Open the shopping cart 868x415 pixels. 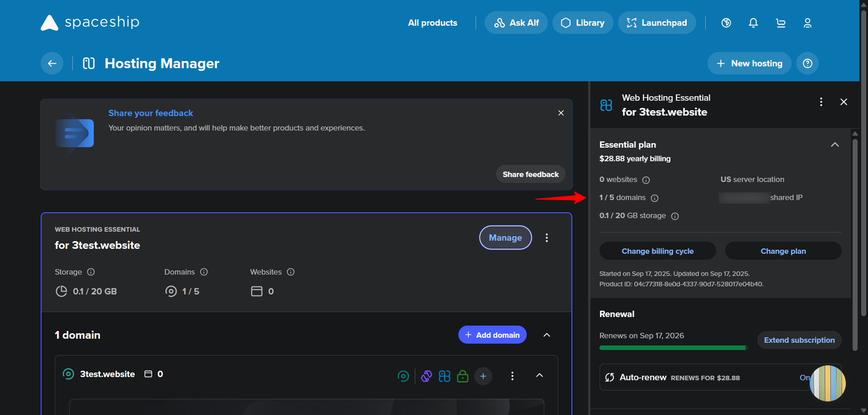[781, 23]
